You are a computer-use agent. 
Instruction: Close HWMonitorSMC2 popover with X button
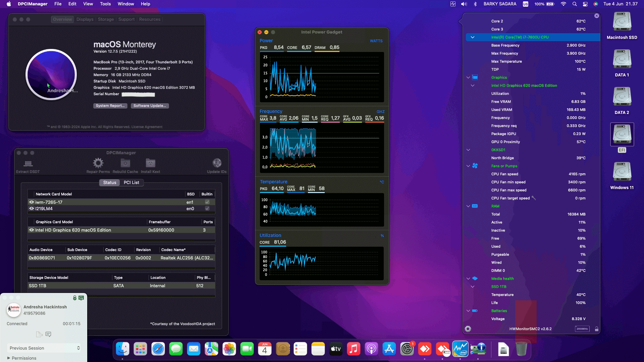click(x=597, y=16)
